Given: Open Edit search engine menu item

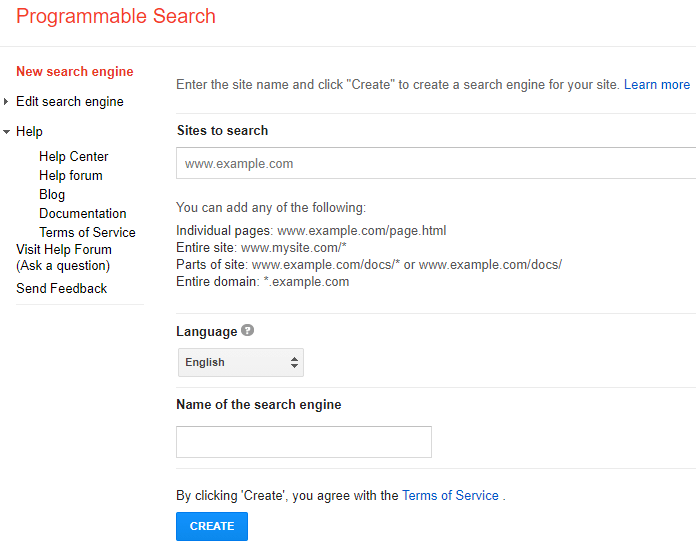Looking at the screenshot, I should (70, 102).
